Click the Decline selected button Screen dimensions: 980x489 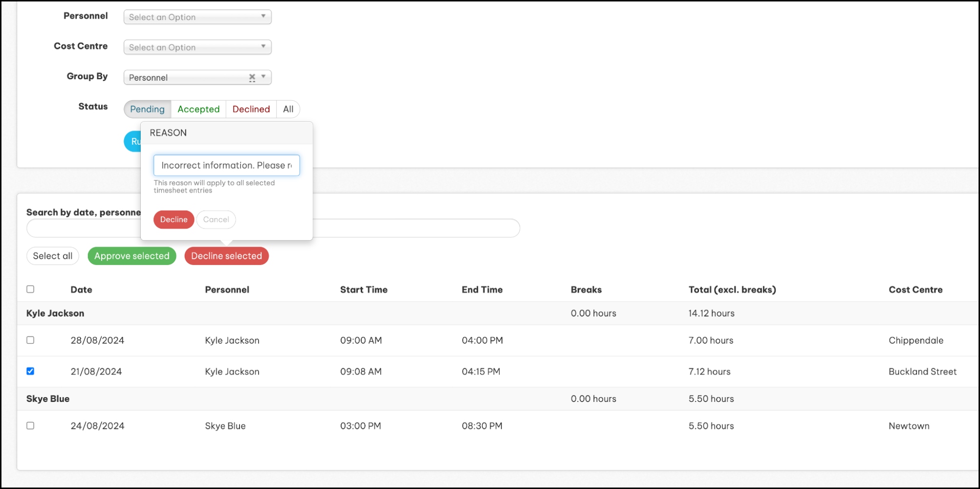[x=226, y=256]
